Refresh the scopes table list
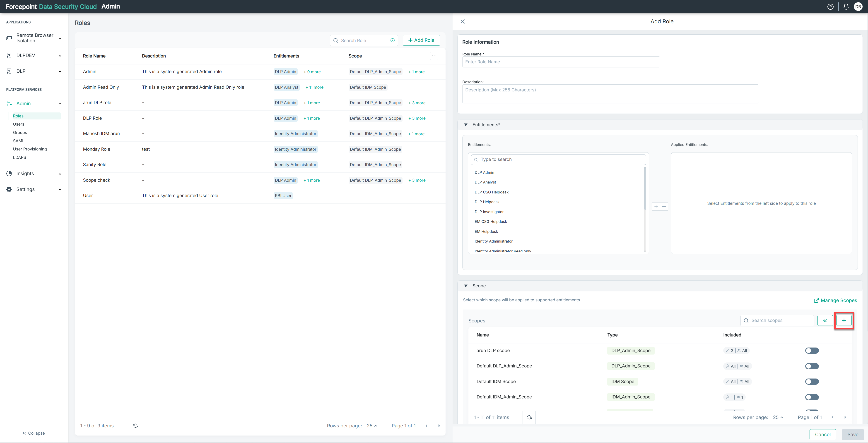 529,417
